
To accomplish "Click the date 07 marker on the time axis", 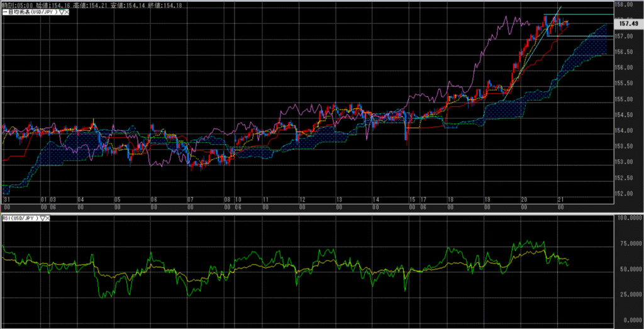I will [x=191, y=199].
